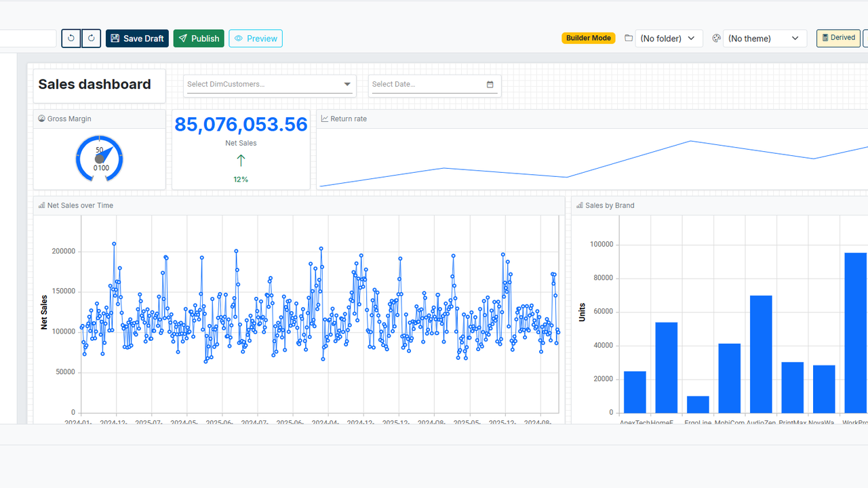Open the (No theme) dropdown

(764, 39)
